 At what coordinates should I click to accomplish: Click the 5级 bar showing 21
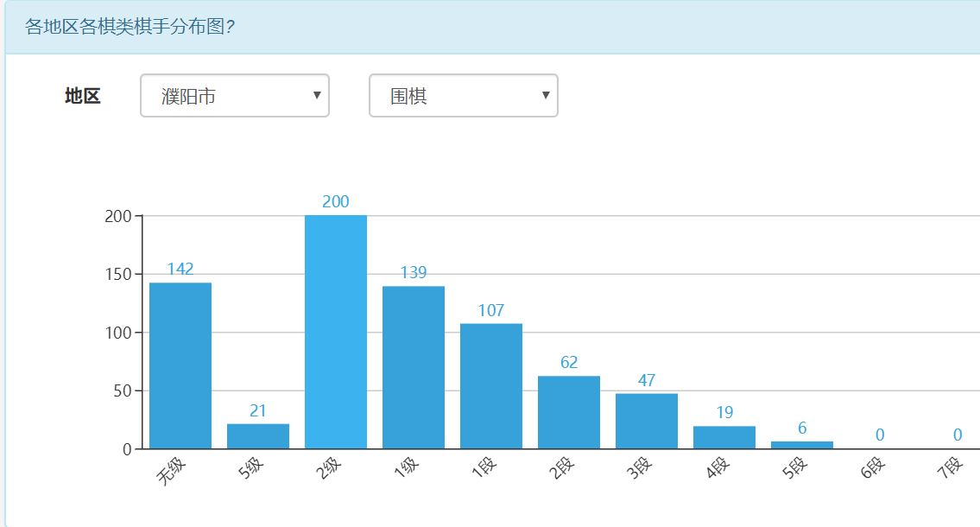258,436
